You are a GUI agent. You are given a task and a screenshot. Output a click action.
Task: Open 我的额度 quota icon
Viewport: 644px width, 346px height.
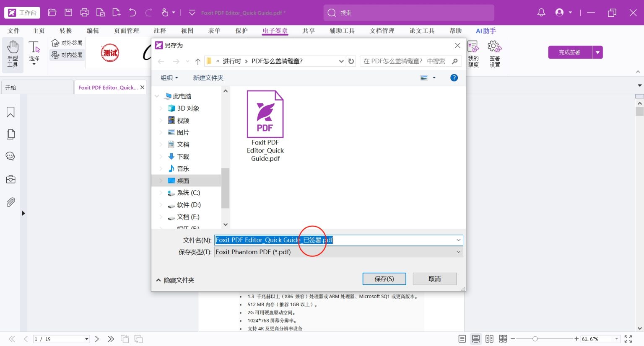click(x=473, y=54)
